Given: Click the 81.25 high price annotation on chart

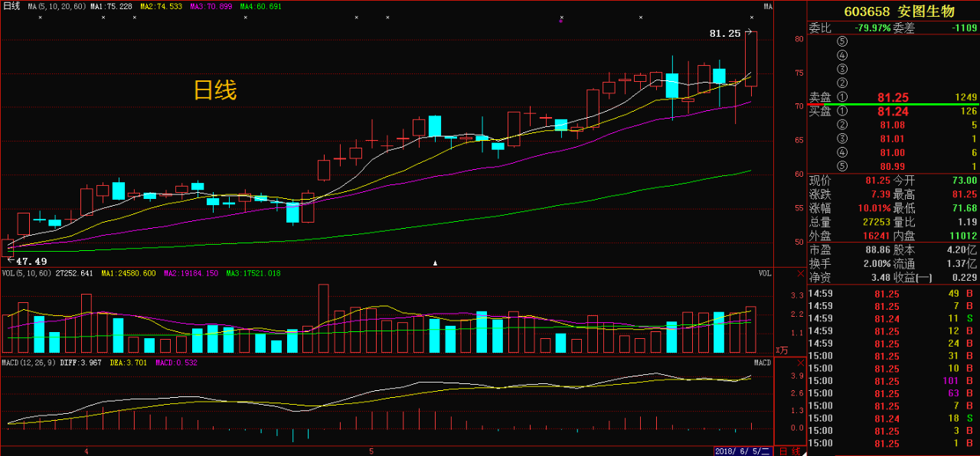Looking at the screenshot, I should (725, 34).
